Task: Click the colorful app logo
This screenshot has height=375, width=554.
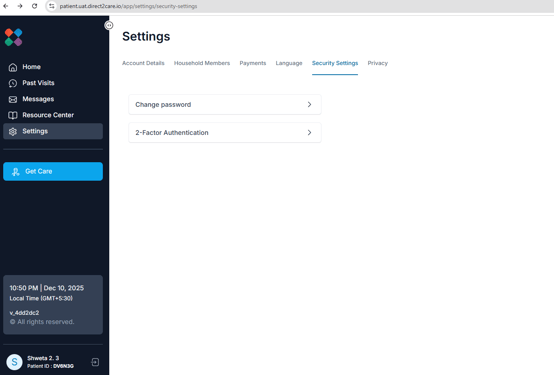Action: coord(13,37)
